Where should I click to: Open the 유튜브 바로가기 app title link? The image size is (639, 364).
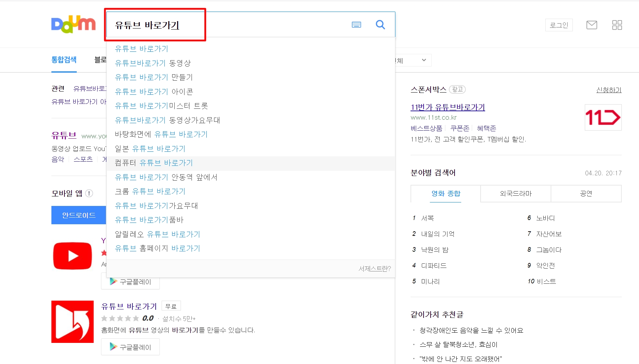coord(129,306)
